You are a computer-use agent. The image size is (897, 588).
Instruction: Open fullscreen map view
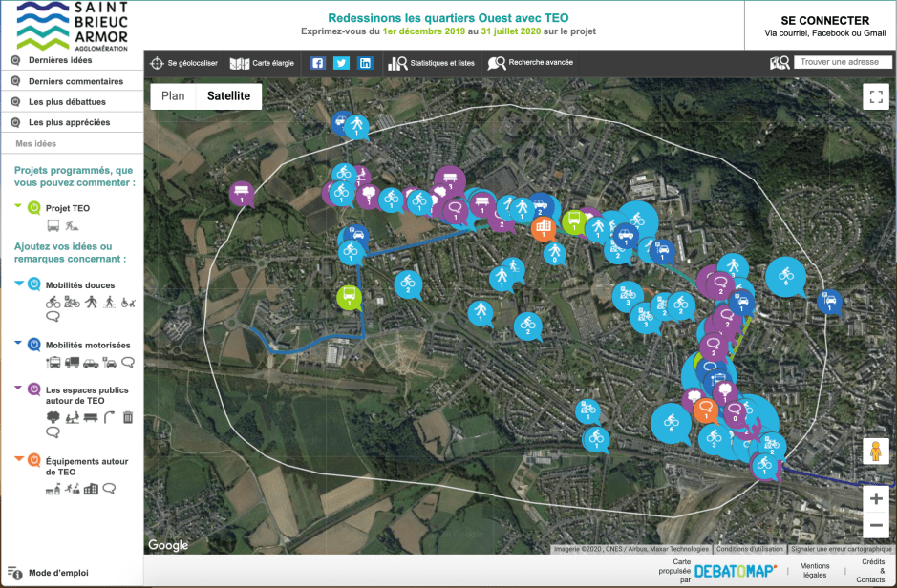click(875, 96)
